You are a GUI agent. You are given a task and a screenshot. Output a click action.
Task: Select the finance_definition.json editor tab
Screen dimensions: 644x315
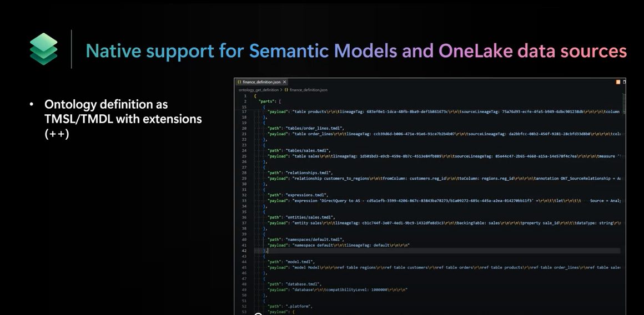pos(262,82)
